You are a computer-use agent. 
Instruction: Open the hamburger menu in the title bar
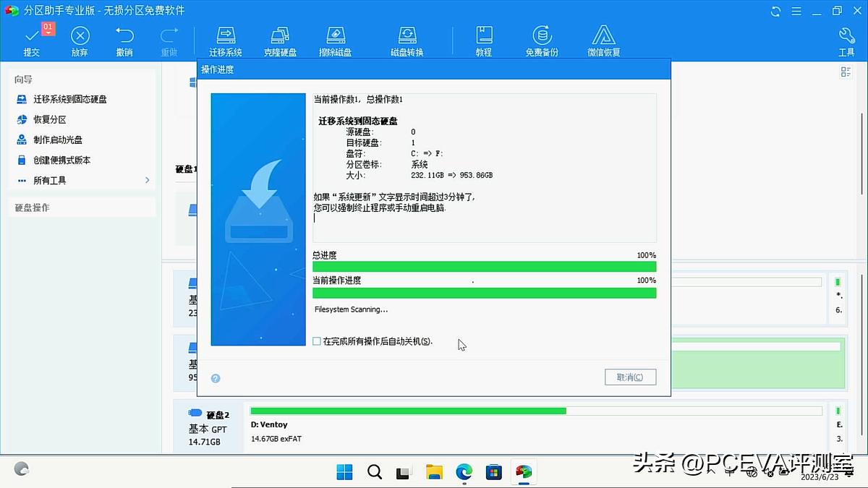coord(797,11)
